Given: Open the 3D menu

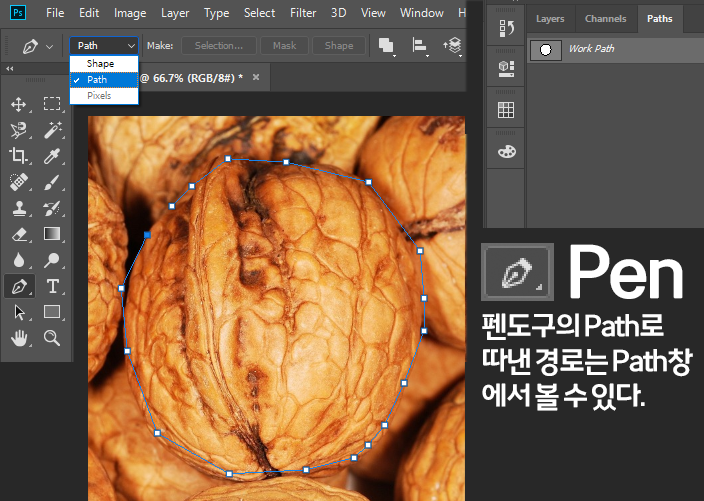Looking at the screenshot, I should [x=339, y=13].
